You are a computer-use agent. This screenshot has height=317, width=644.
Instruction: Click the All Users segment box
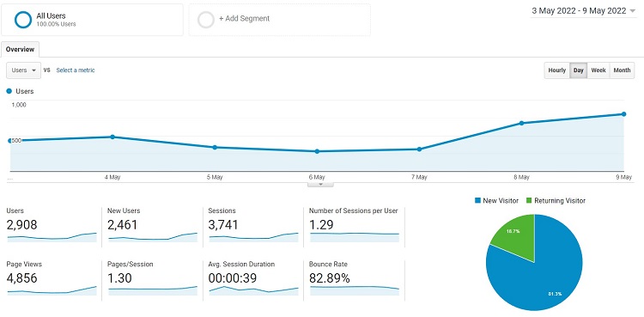tap(92, 20)
